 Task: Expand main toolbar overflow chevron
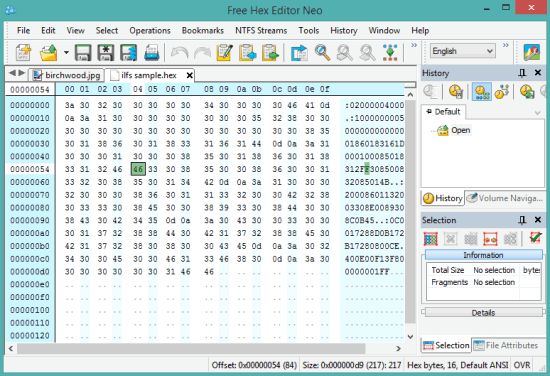click(x=414, y=45)
